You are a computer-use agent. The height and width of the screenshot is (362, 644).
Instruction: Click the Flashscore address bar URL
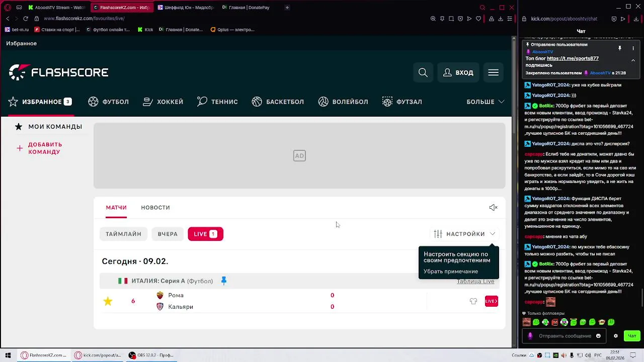(x=84, y=19)
